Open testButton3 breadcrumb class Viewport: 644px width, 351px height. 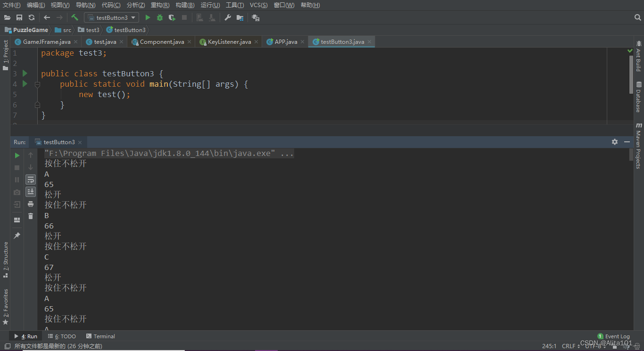(x=126, y=30)
